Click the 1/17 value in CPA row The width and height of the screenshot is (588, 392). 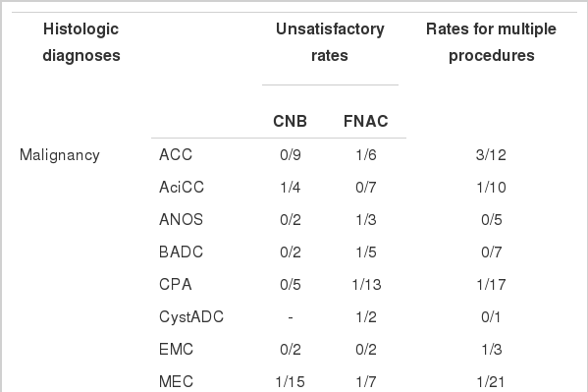(491, 285)
